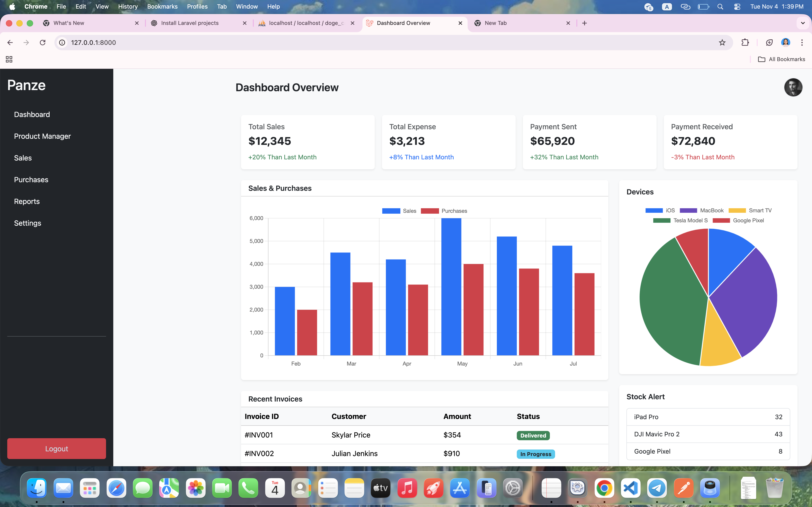Switch to the Install Laravel projects tab
Viewport: 812px width, 507px height.
(190, 23)
